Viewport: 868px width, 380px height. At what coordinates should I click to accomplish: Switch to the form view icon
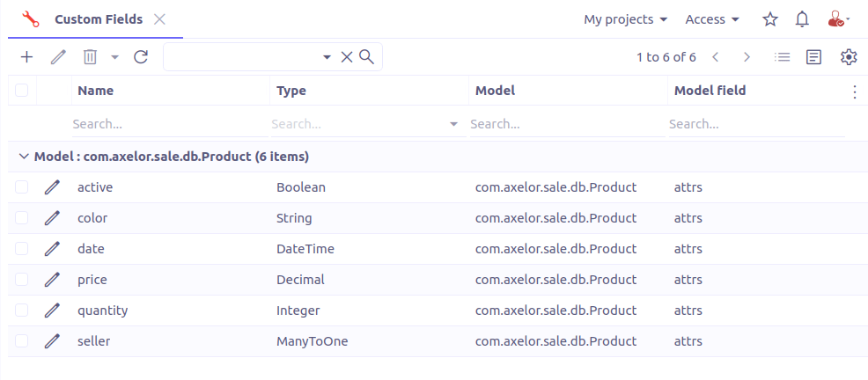(x=814, y=57)
